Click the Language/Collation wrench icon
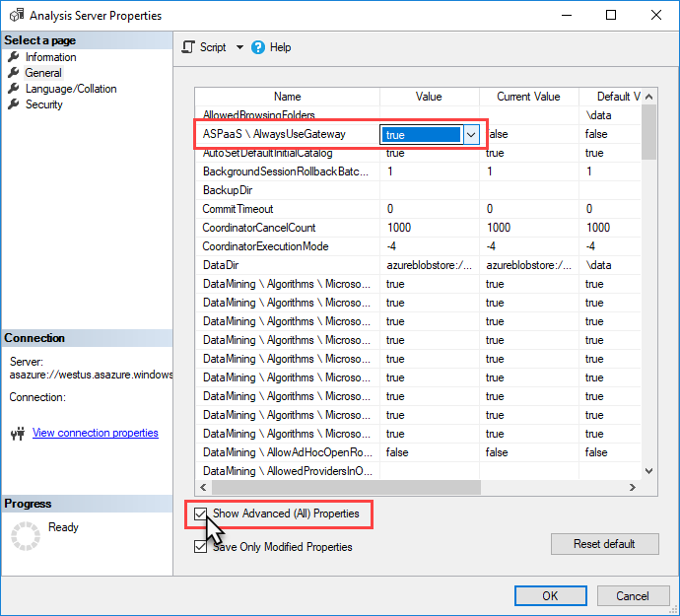This screenshot has height=616, width=680. point(14,89)
